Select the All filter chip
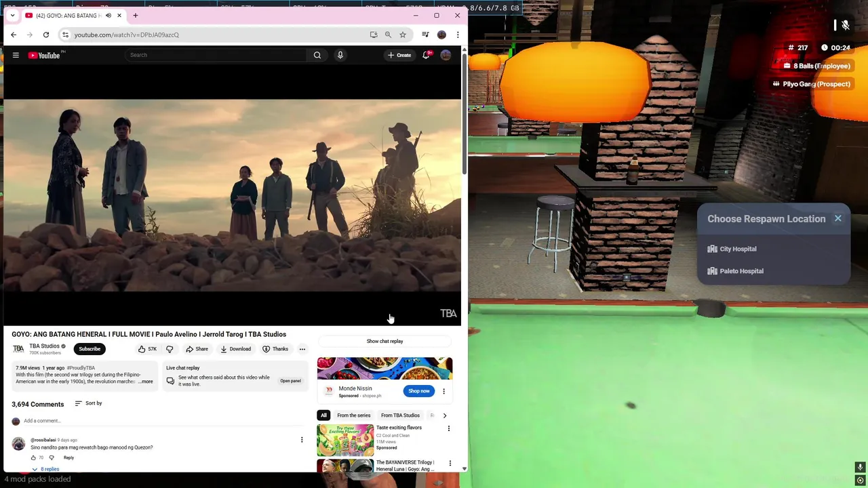This screenshot has width=868, height=488. tap(323, 415)
